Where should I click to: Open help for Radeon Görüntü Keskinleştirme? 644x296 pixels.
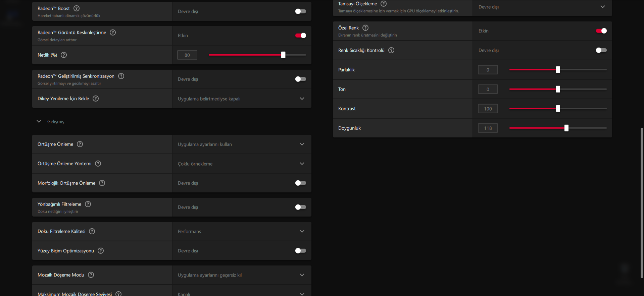click(113, 33)
